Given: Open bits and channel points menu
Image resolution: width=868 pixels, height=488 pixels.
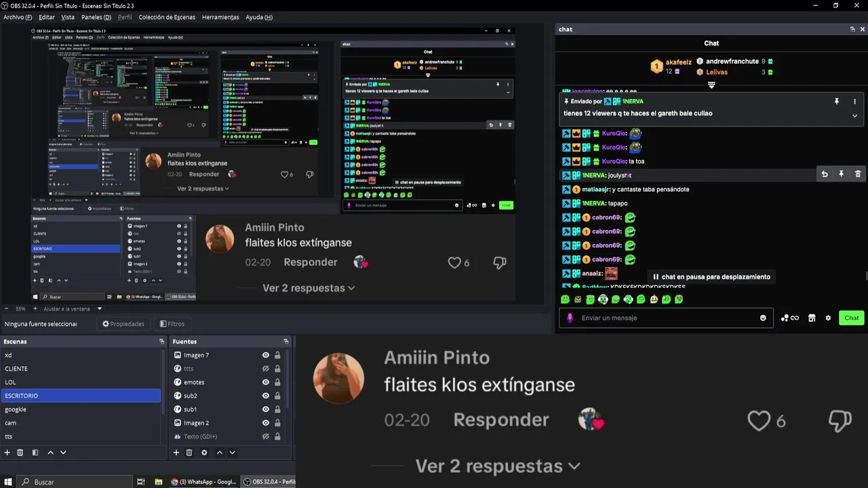Looking at the screenshot, I should click(790, 318).
